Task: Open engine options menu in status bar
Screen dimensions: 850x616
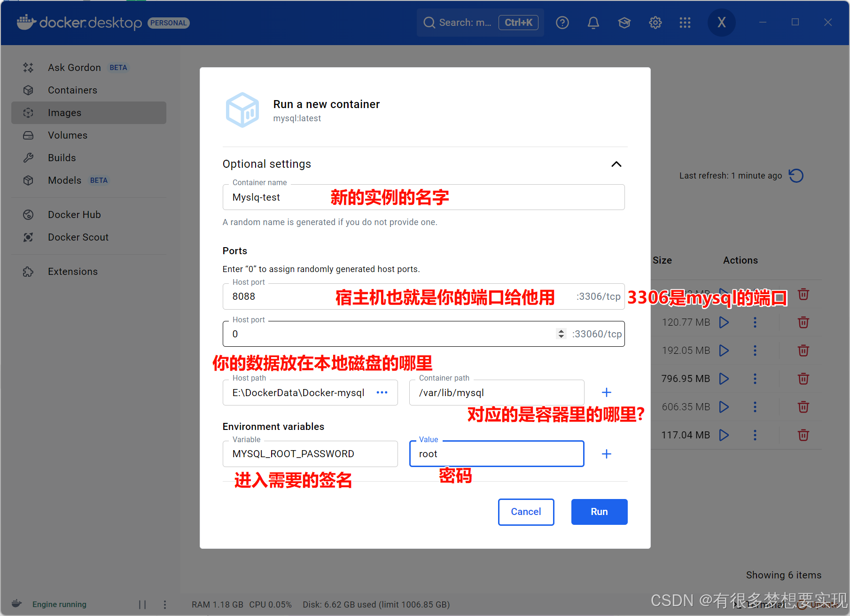Action: point(164,605)
